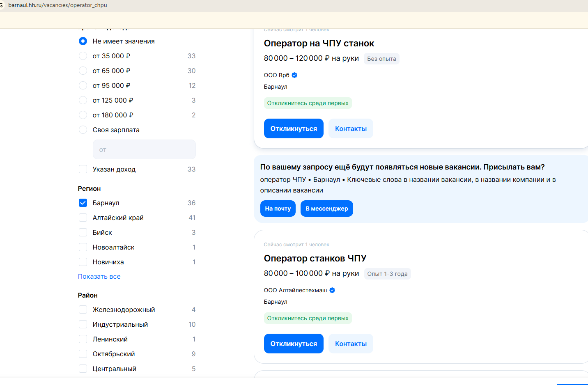Select the "Не имеет значения" income option
588x385 pixels.
click(83, 41)
